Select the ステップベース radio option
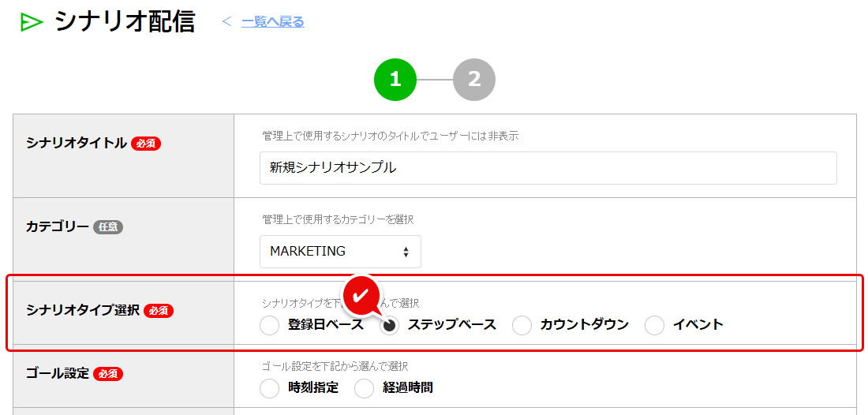868x415 pixels. tap(390, 325)
